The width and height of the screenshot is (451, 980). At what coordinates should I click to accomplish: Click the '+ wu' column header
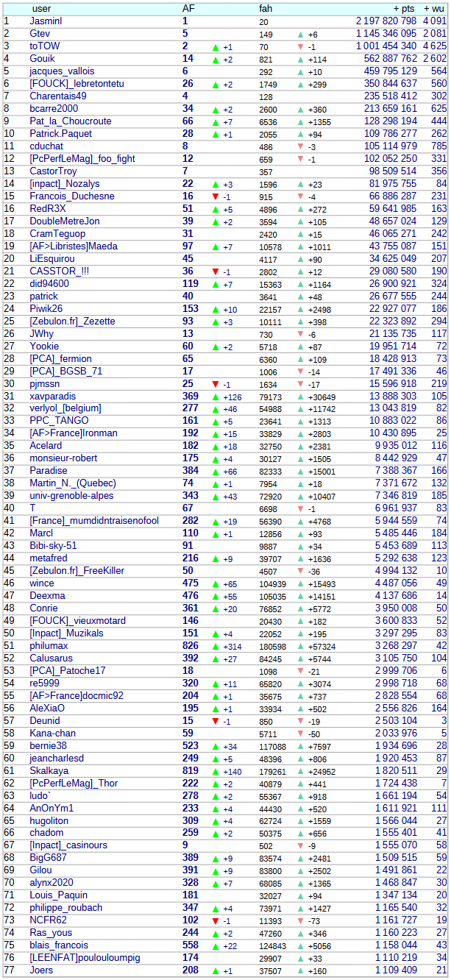(435, 9)
